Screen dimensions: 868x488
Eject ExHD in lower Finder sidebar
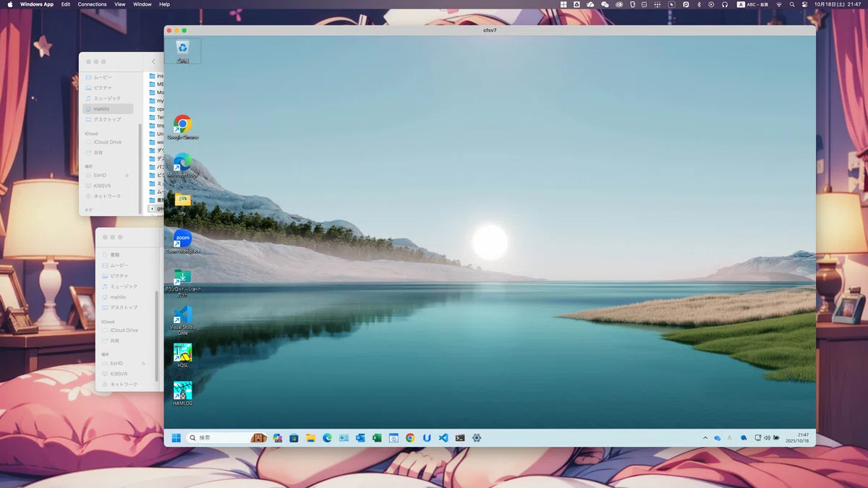[143, 363]
